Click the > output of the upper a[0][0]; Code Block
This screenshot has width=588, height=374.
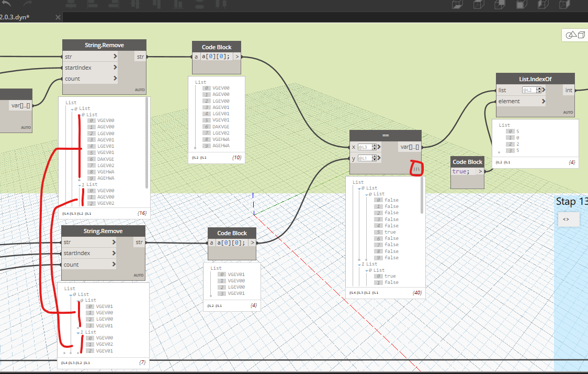coord(237,57)
